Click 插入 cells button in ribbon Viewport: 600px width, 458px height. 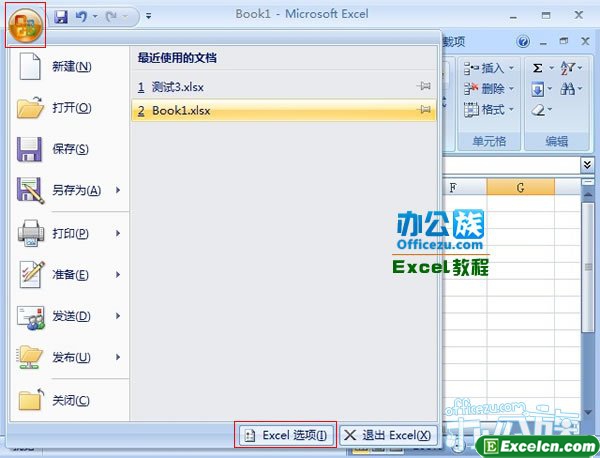coord(484,68)
